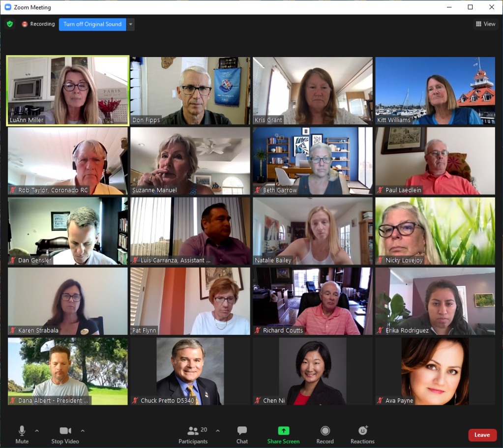Expand video options arrow beside Stop Video
The height and width of the screenshot is (448, 503).
[83, 431]
